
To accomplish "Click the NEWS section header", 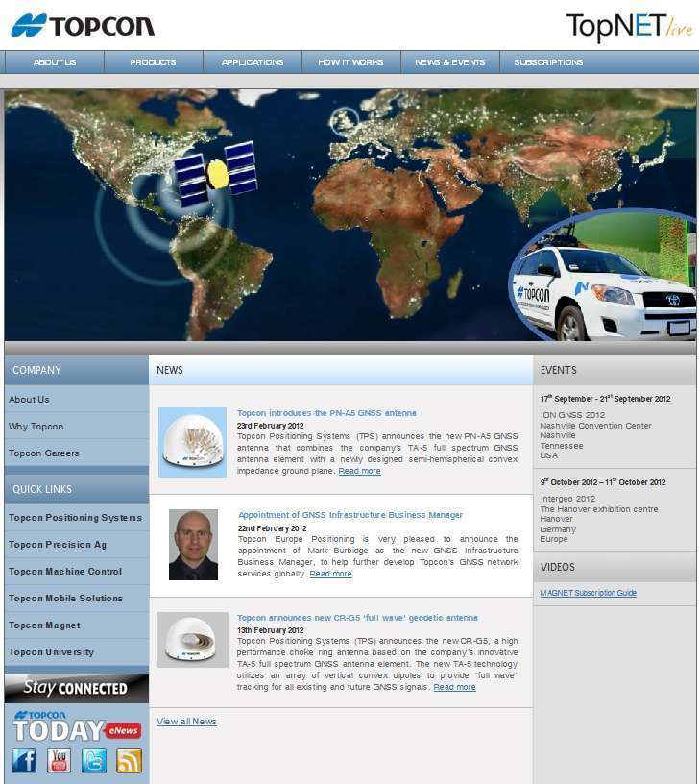I will [341, 370].
